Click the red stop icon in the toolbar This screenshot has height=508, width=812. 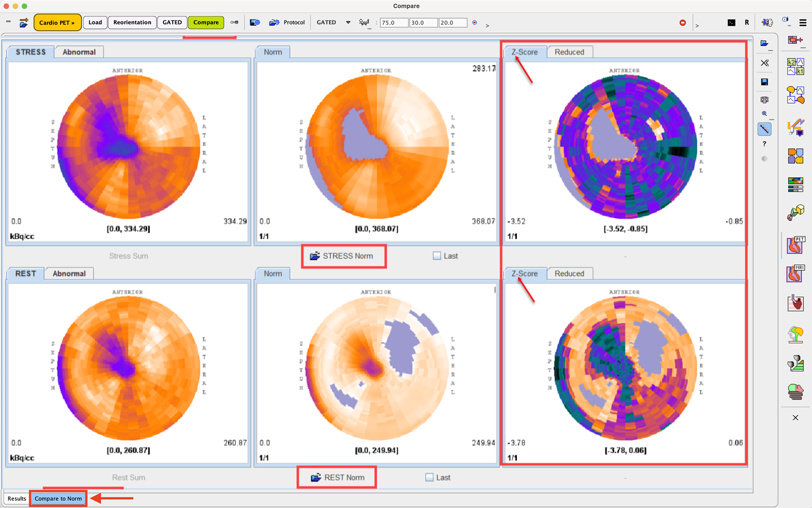point(683,23)
